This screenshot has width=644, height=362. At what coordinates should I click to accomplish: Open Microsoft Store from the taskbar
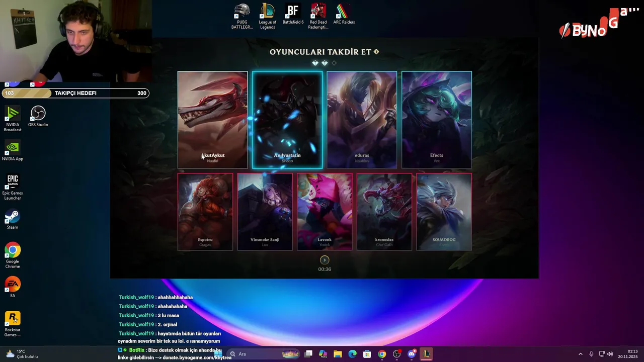coord(367,354)
